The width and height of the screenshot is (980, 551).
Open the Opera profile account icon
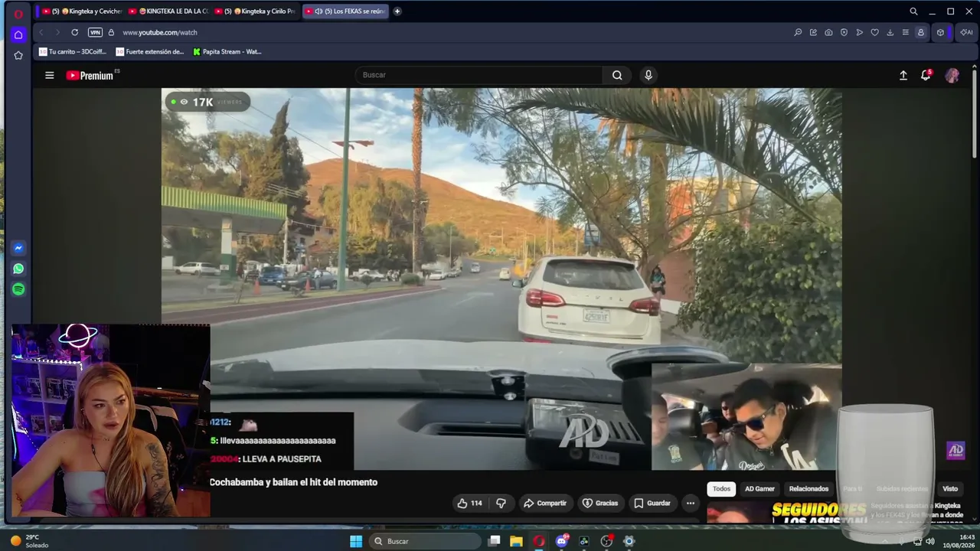click(920, 32)
